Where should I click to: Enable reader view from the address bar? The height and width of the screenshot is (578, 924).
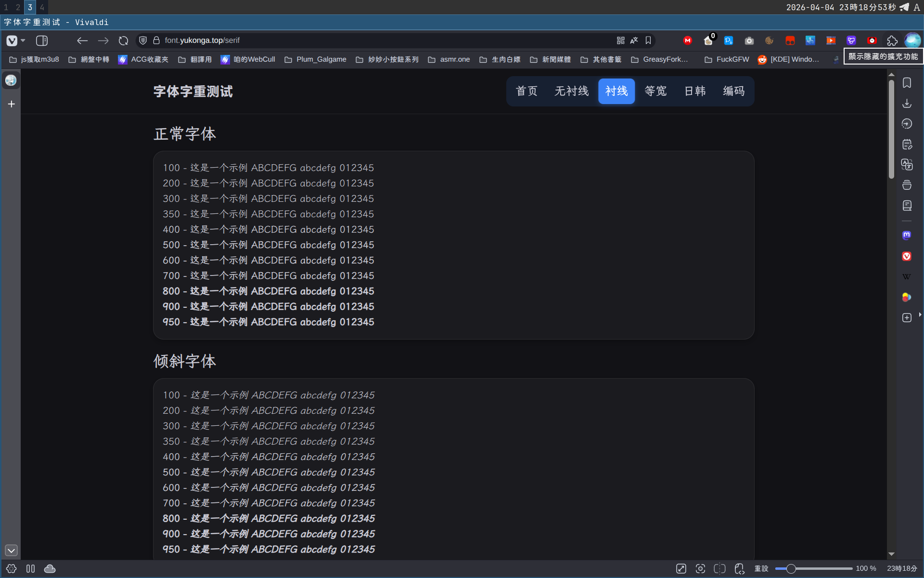[621, 40]
